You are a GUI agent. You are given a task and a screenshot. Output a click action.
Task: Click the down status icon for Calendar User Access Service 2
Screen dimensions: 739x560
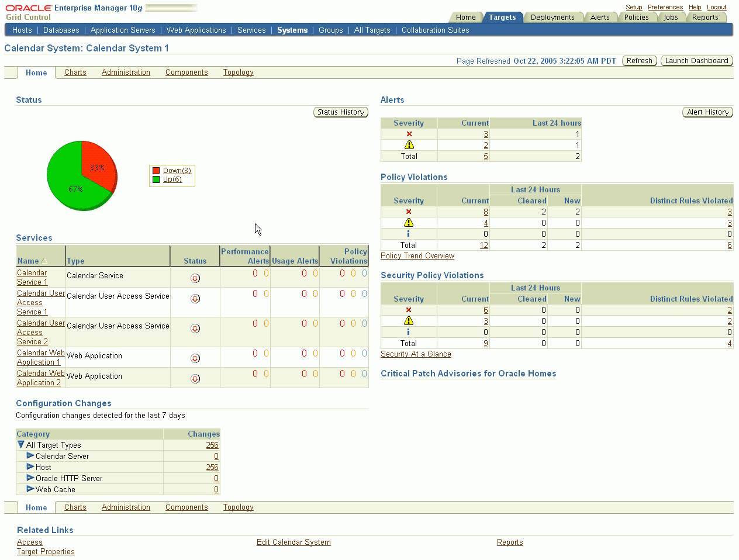(195, 329)
